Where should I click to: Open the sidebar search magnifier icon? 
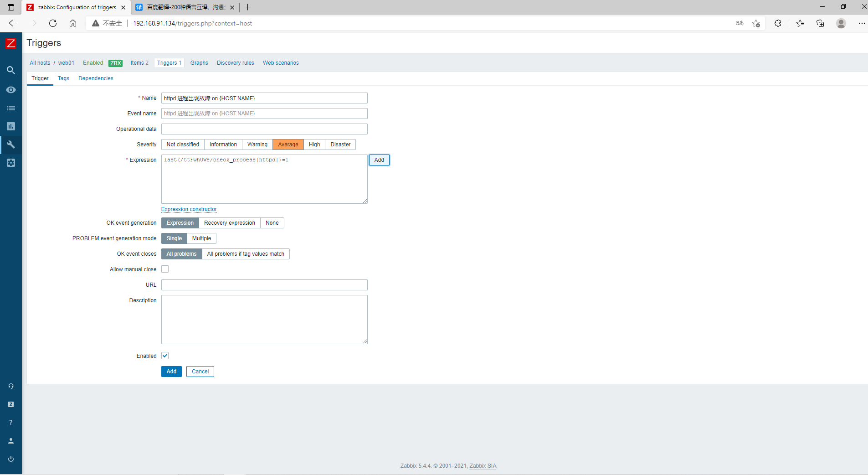[11, 70]
